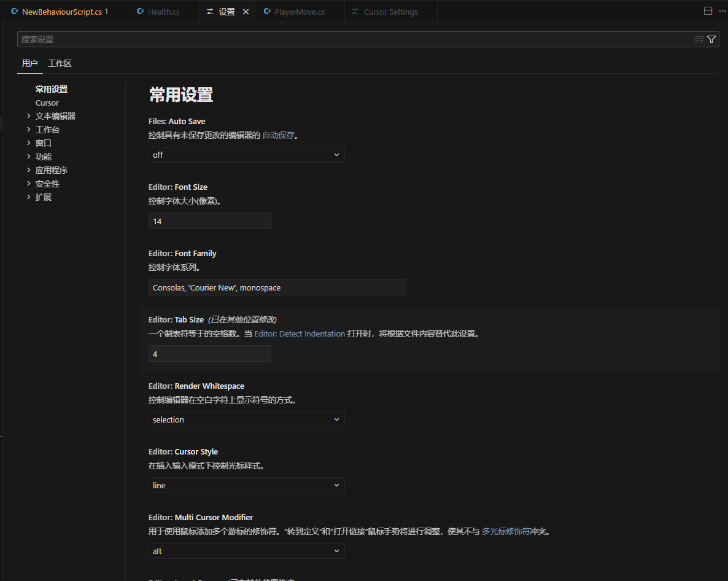Open the more actions ellipsis menu
This screenshot has width=728, height=581.
722,10
